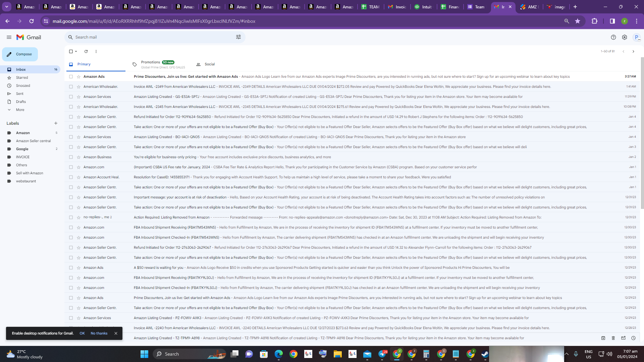Check the Resolution for CaseID email

click(x=71, y=177)
